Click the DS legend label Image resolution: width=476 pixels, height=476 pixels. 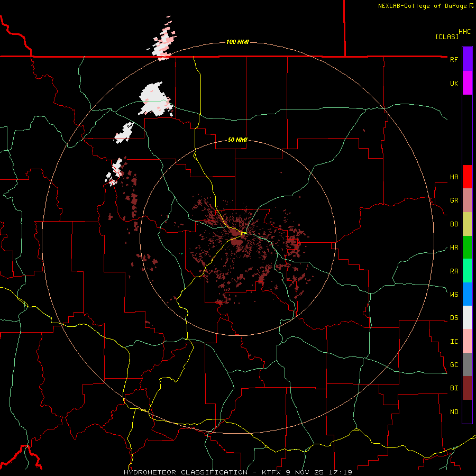pos(454,318)
